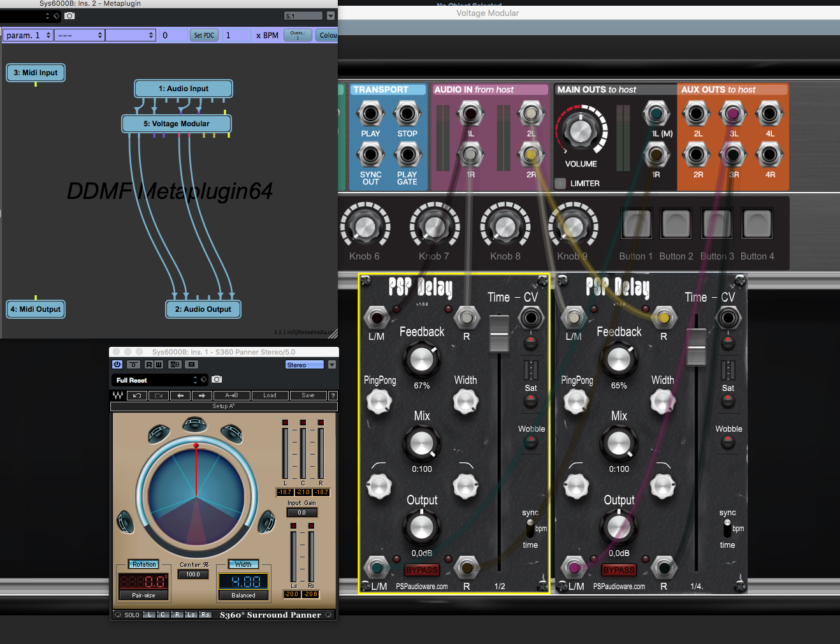Click the Feedback knob on left PSP Delay
This screenshot has height=644, width=840.
pos(421,359)
